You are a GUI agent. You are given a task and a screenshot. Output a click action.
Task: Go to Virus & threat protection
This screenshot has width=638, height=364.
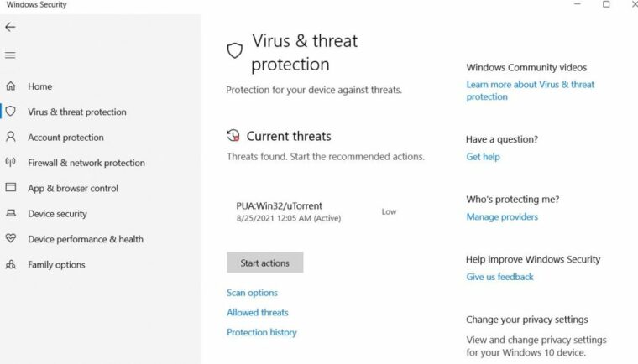pyautogui.click(x=77, y=112)
